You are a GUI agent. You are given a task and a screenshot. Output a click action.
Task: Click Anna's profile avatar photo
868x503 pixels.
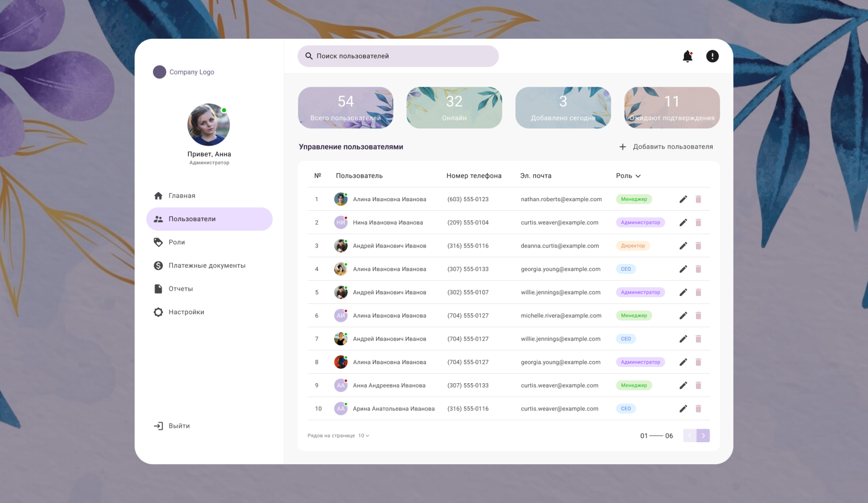[208, 125]
